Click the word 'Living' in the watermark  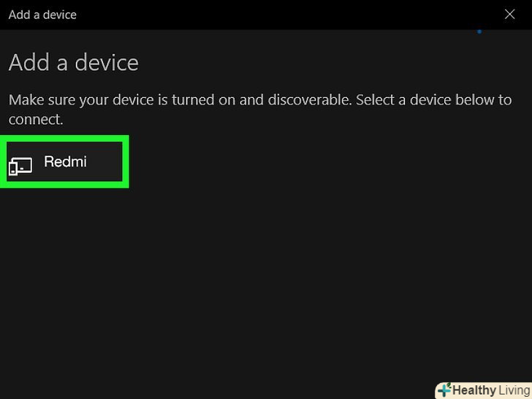click(514, 390)
